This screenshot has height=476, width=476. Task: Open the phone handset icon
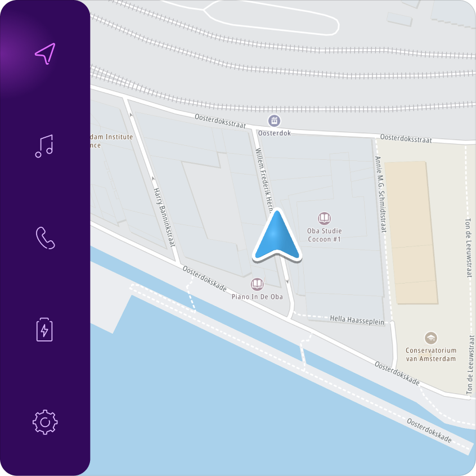45,237
